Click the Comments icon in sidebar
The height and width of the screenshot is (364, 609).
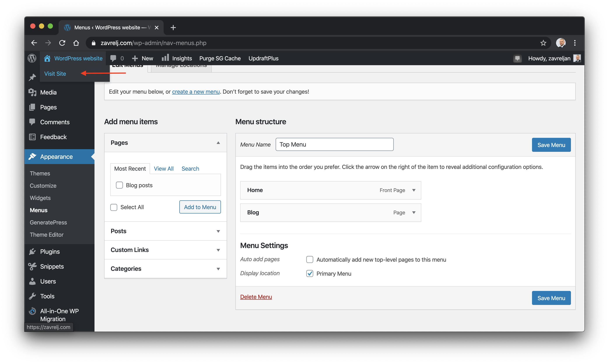pyautogui.click(x=32, y=122)
